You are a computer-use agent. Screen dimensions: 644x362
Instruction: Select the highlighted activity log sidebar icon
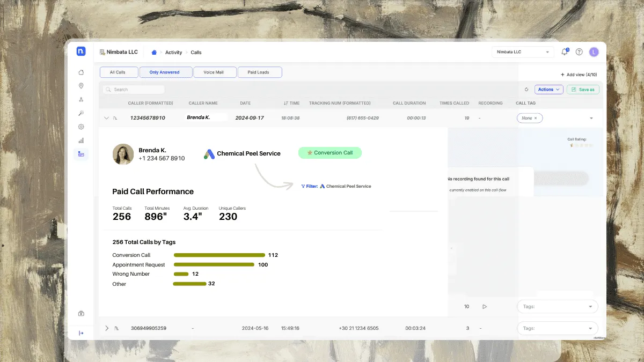pyautogui.click(x=81, y=154)
